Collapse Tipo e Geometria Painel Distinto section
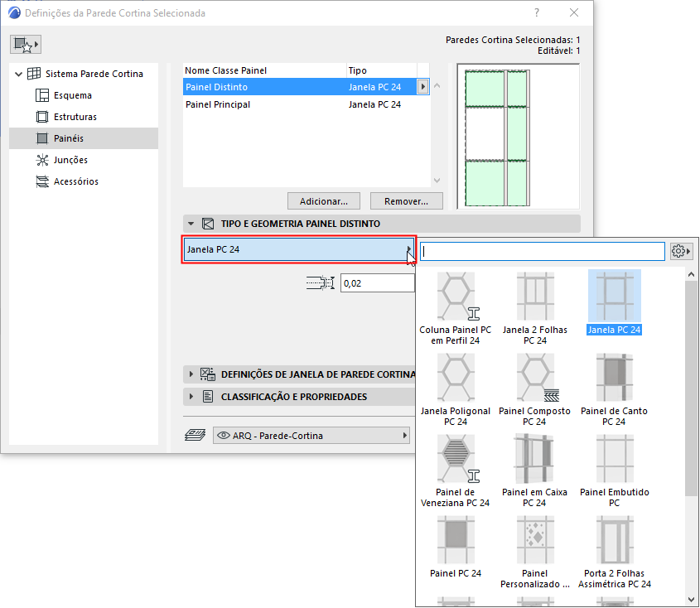Image resolution: width=700 pixels, height=608 pixels. tap(191, 224)
